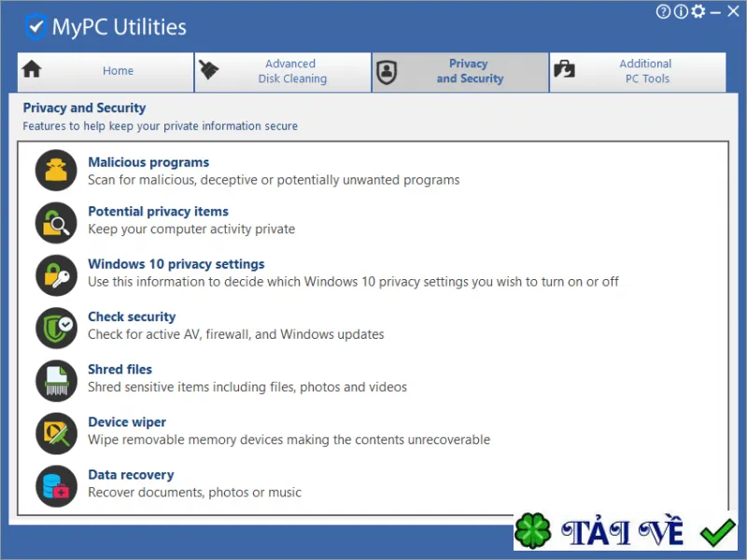The height and width of the screenshot is (560, 747).
Task: Click the Privacy and Security shield-person icon
Action: pos(387,72)
